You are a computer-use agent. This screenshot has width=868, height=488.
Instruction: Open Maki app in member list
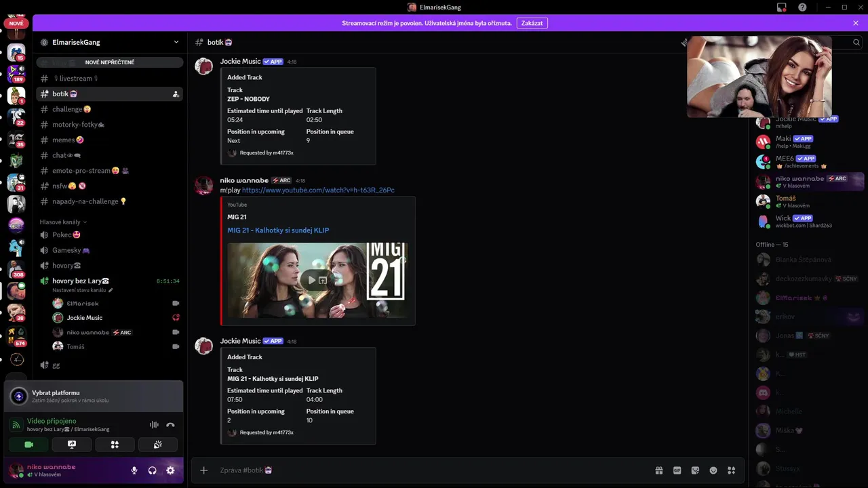tap(810, 142)
